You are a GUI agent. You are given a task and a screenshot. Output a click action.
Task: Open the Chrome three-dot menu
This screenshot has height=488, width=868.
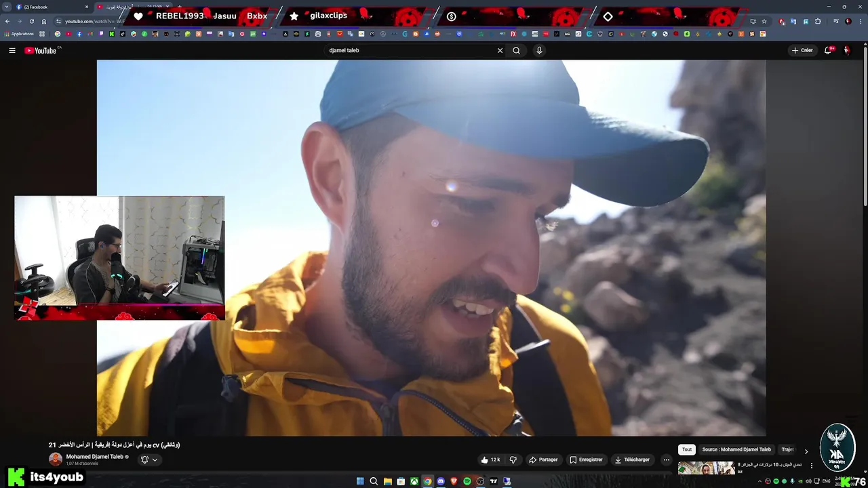[861, 21]
